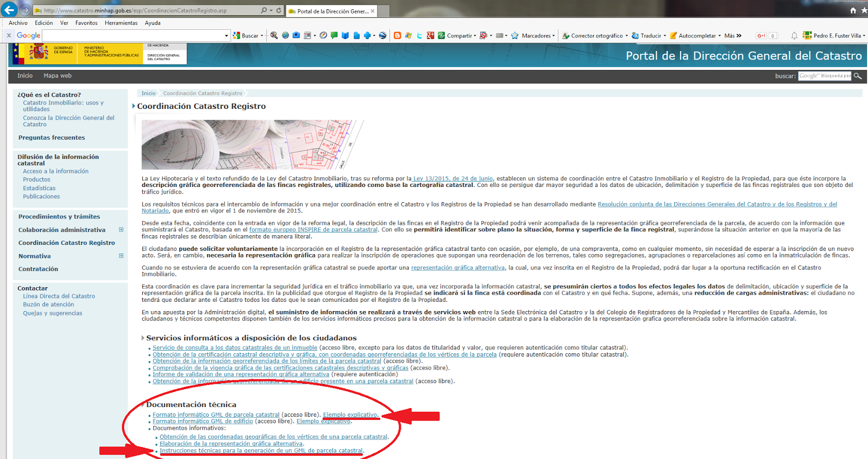Open Estadísticas in the sidebar

click(x=39, y=188)
